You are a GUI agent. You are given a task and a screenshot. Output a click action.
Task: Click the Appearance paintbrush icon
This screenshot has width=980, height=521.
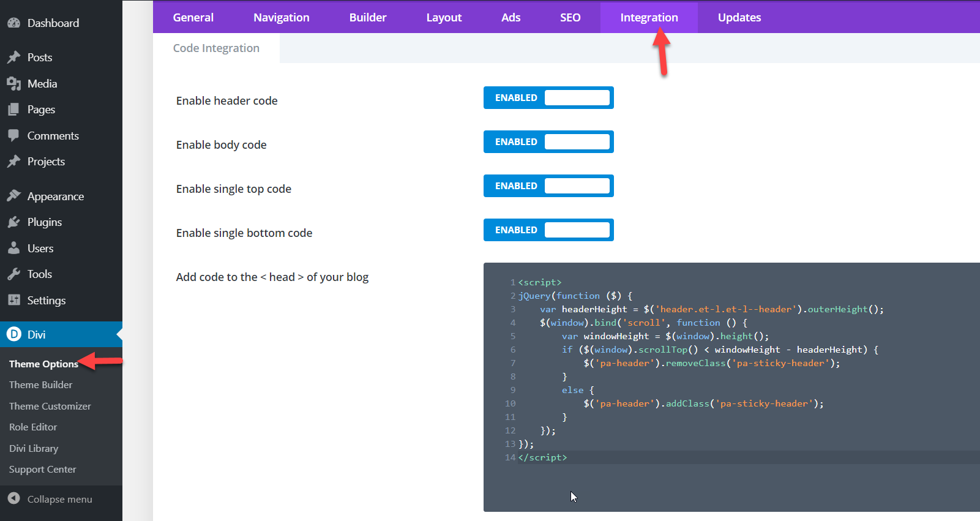pyautogui.click(x=13, y=197)
